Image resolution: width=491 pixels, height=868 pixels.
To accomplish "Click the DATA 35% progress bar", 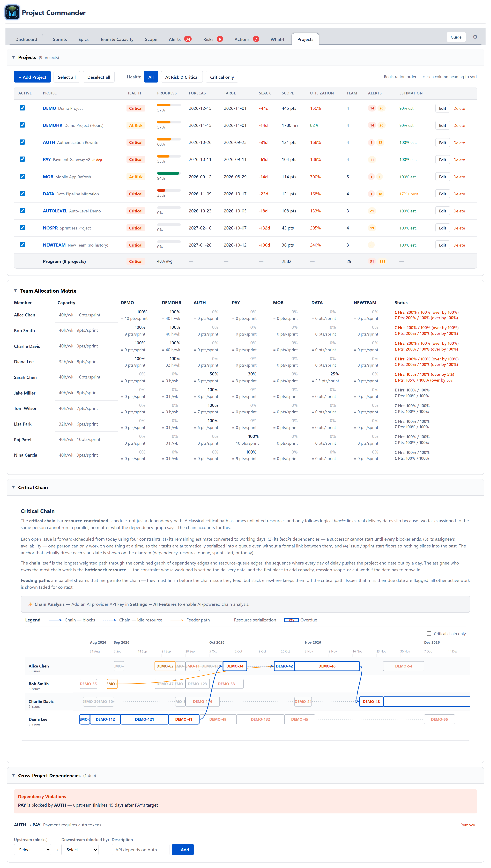I will point(169,190).
